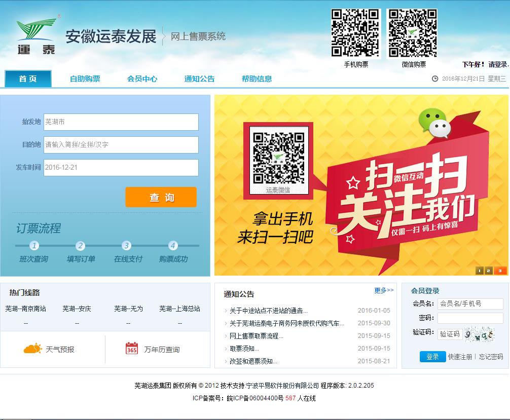This screenshot has height=420, width=510.
Task: Click the 网上售票系统 header text
Action: tap(198, 36)
